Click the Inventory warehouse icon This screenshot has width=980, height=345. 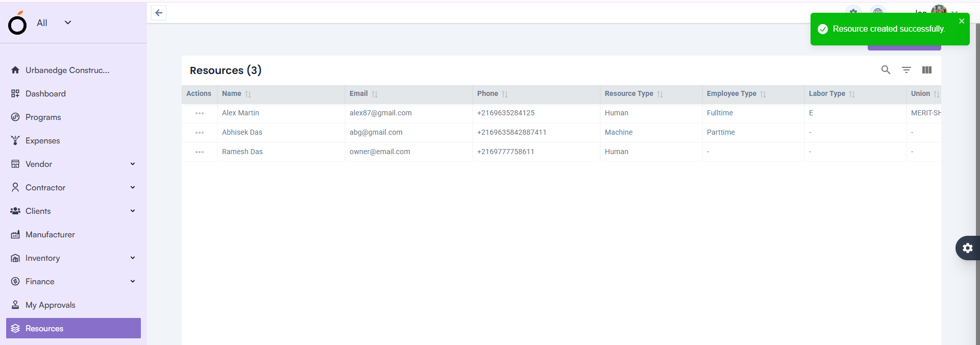point(15,258)
